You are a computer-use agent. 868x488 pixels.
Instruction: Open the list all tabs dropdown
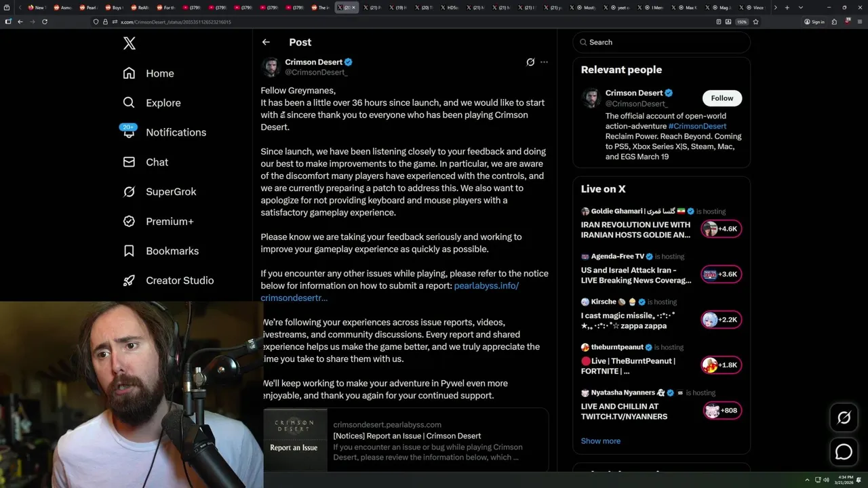click(800, 7)
